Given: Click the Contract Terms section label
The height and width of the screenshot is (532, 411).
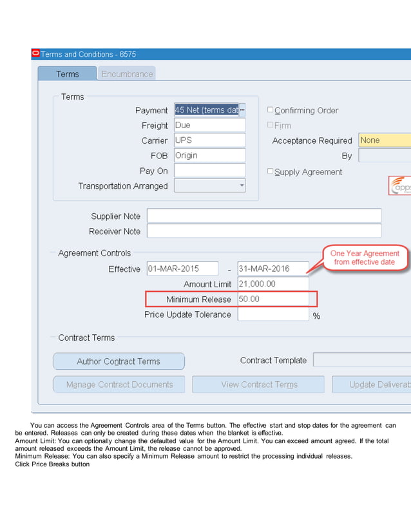Looking at the screenshot, I should point(86,337).
